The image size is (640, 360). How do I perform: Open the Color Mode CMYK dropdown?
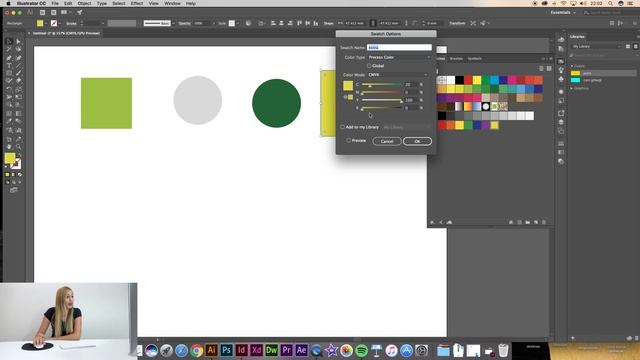coord(398,75)
